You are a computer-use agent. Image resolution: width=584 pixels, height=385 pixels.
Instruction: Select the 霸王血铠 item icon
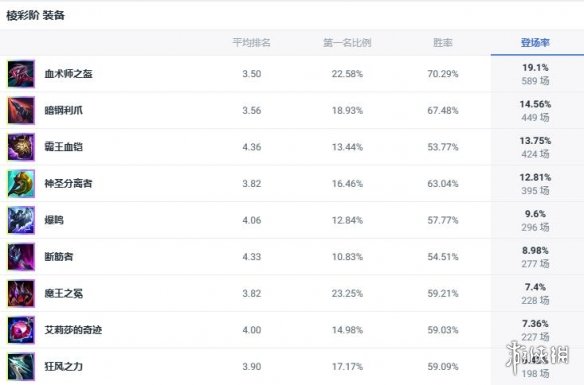coord(21,147)
